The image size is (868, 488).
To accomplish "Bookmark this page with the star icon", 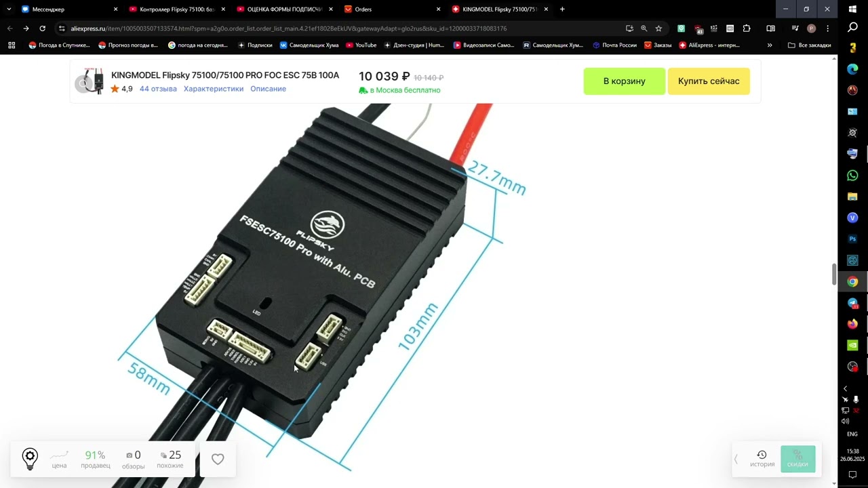I will coord(658,28).
